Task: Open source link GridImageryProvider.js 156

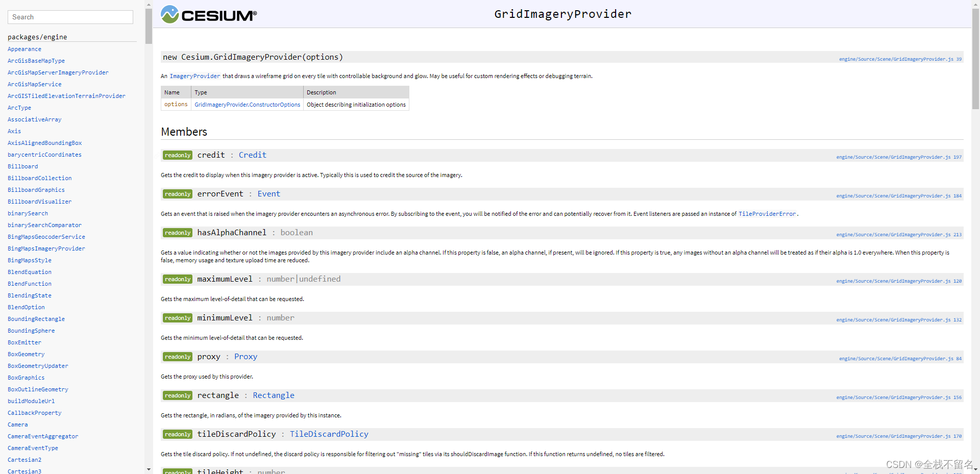Action: click(x=899, y=397)
